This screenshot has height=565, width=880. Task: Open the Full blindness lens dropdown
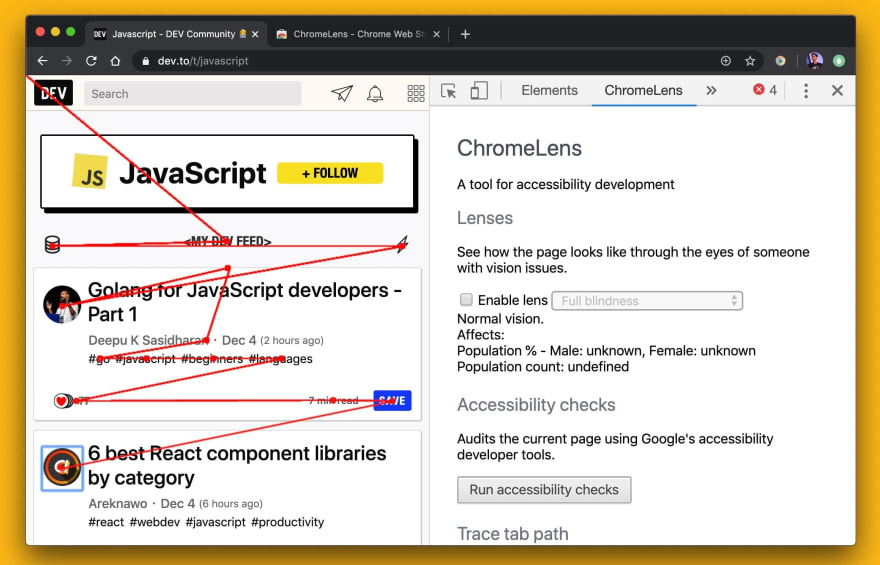(648, 300)
